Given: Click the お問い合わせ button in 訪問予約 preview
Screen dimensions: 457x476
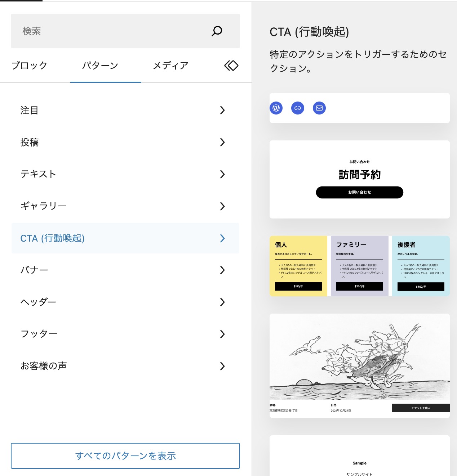Looking at the screenshot, I should (x=360, y=192).
